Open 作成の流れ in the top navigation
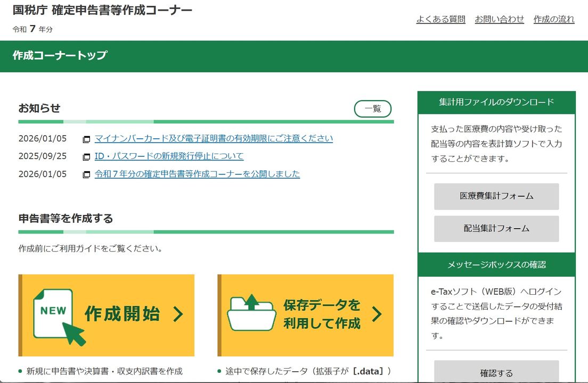The width and height of the screenshot is (588, 383). point(554,19)
